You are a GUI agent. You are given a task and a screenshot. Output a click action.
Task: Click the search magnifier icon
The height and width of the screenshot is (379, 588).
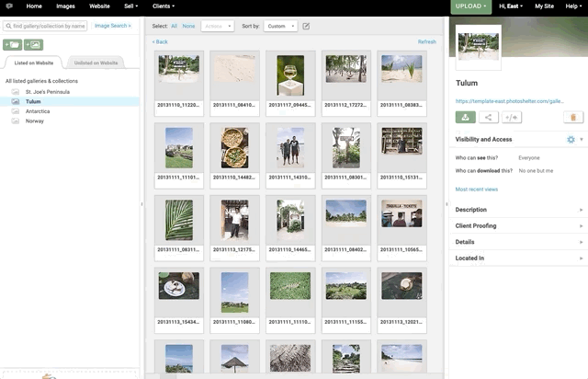point(8,26)
